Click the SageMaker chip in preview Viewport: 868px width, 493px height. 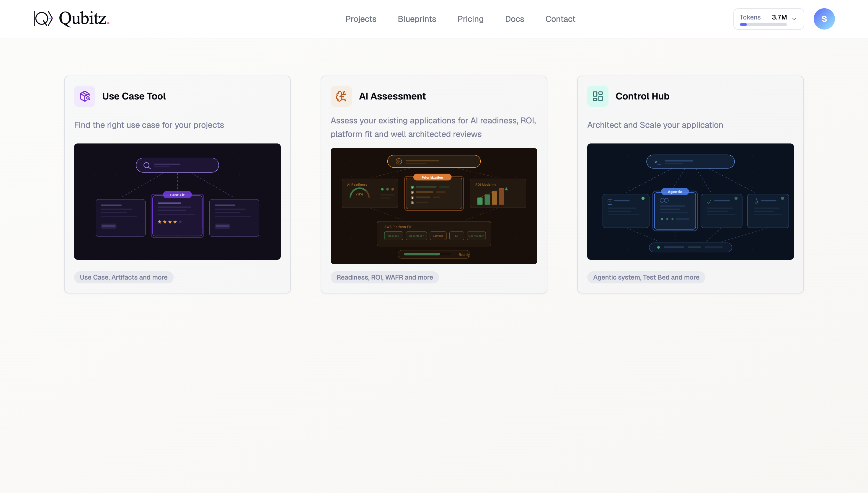(x=416, y=236)
